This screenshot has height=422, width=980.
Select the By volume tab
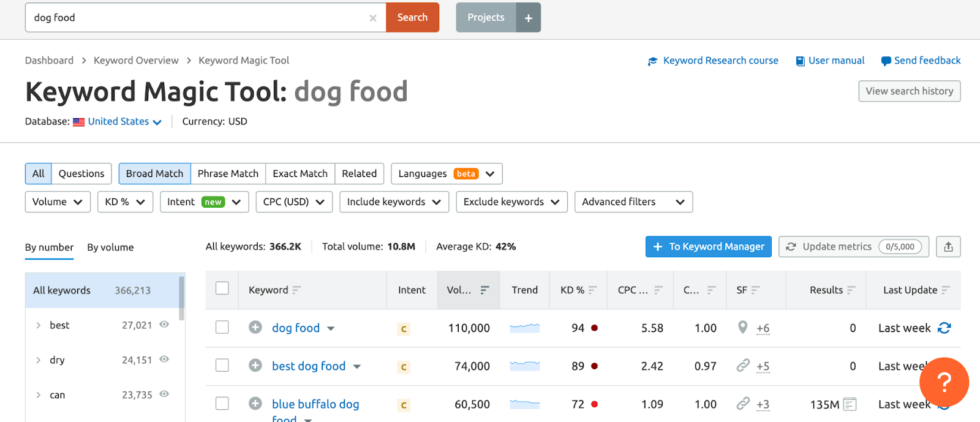[110, 247]
